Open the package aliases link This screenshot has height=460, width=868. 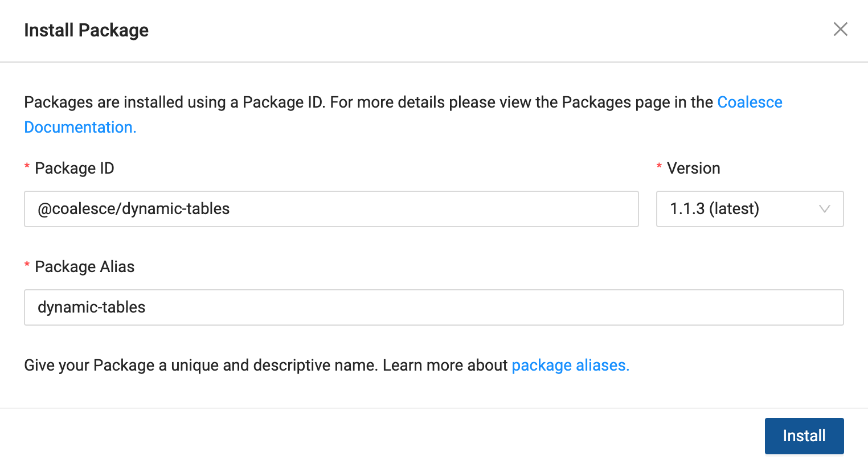[570, 365]
